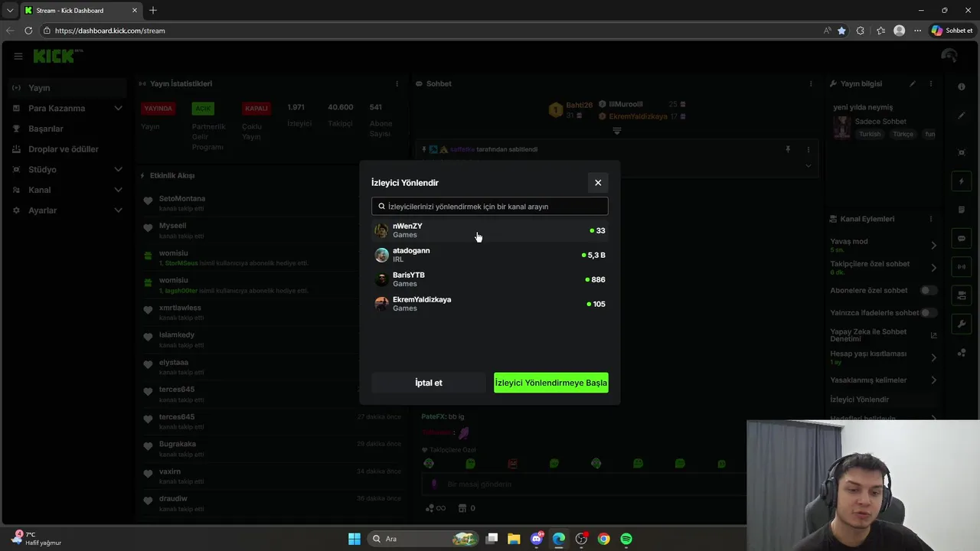
Task: Click the shop icon showing 0 below chat
Action: 466,508
